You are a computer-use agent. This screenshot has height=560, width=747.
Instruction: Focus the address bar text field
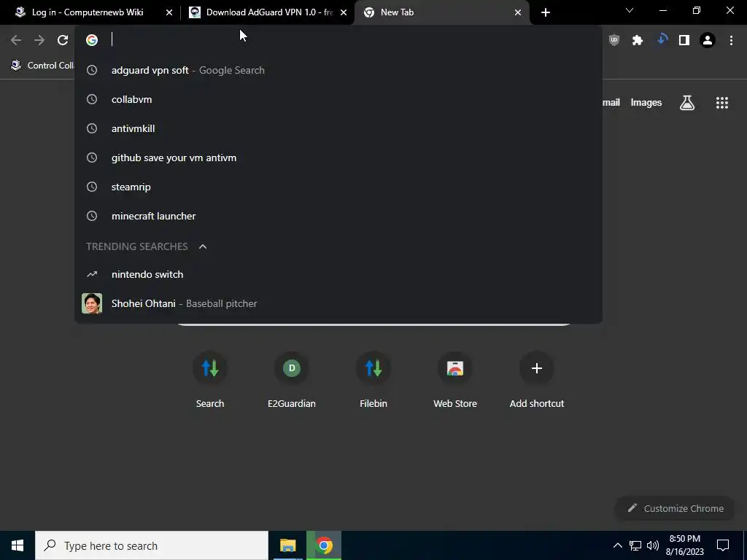tap(352, 40)
